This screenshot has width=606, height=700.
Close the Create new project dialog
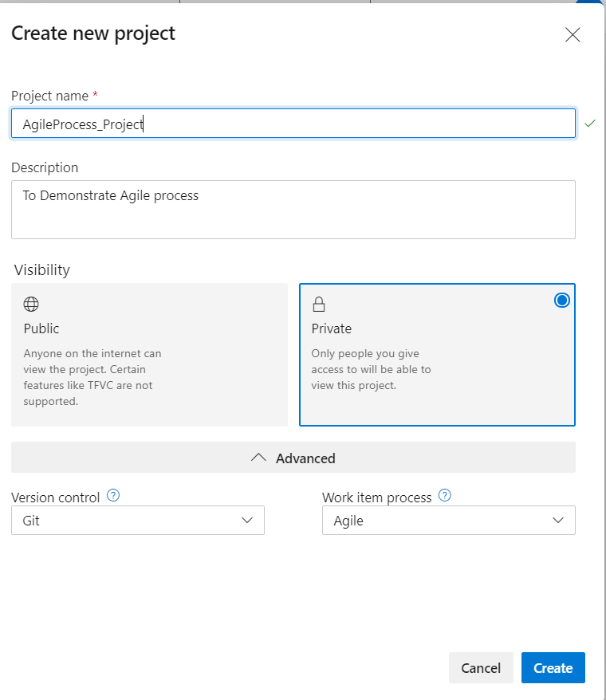pyautogui.click(x=573, y=34)
